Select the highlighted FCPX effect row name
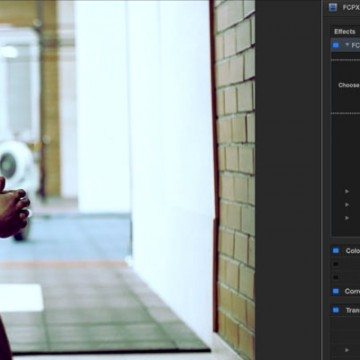Screen dimensions: 360x360 click(355, 45)
